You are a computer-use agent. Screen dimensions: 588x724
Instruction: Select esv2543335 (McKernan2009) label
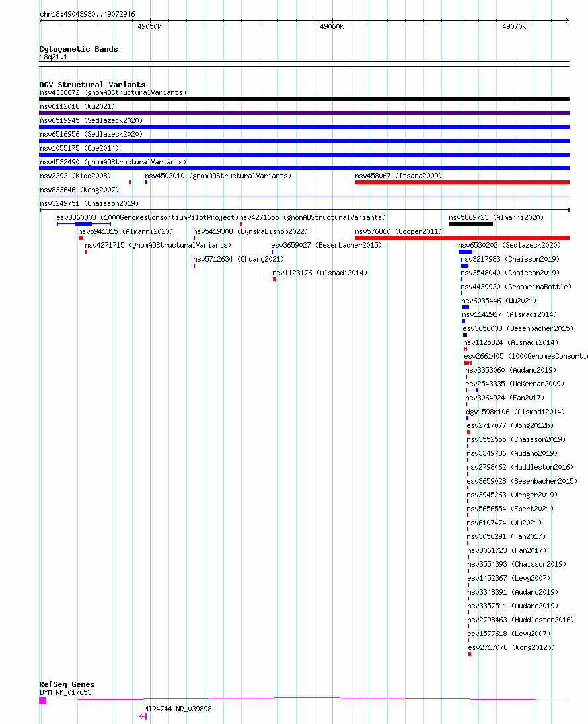[x=515, y=384]
